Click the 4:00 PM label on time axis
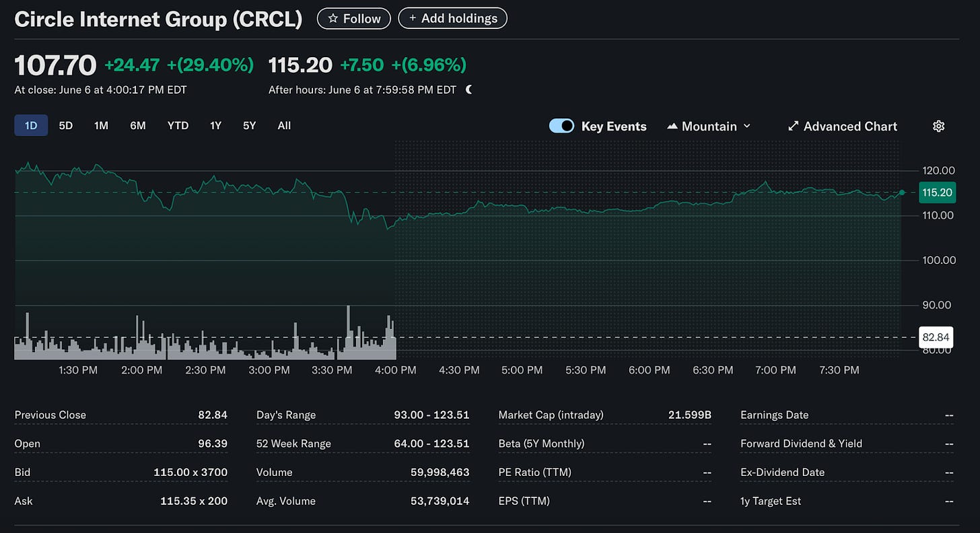Screen dimensions: 980x533 point(396,370)
